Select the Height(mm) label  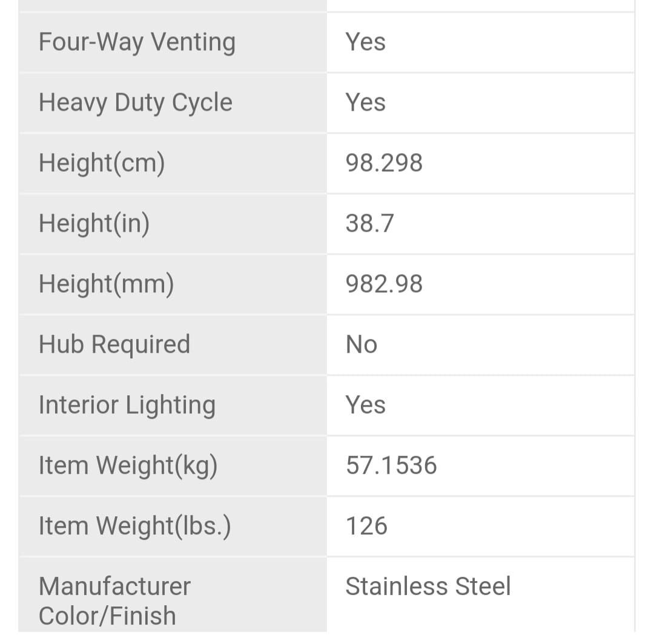point(106,284)
